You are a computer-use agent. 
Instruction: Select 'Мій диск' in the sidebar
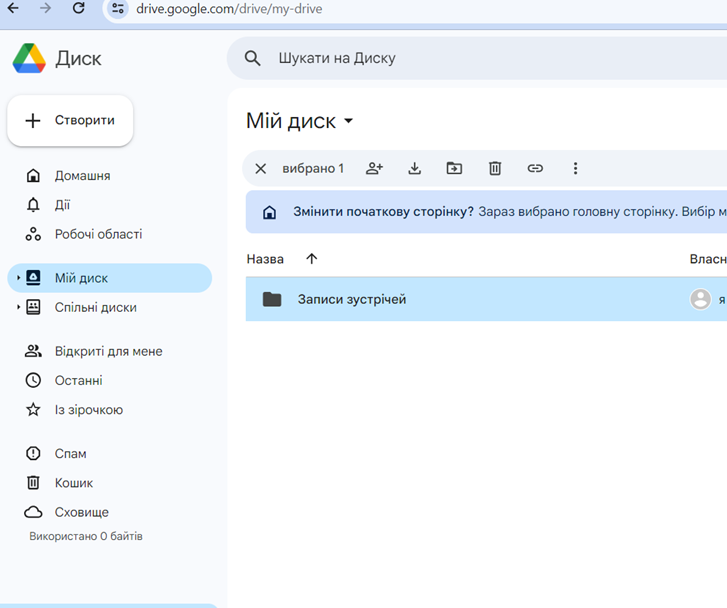click(109, 278)
